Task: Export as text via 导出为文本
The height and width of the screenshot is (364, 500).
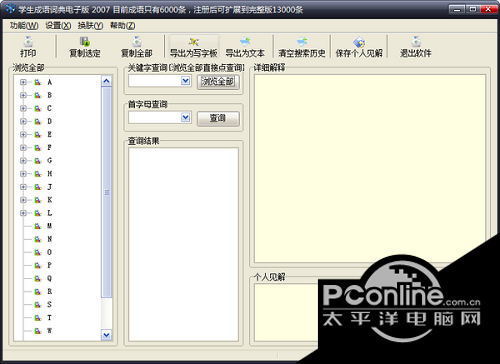Action: click(245, 47)
